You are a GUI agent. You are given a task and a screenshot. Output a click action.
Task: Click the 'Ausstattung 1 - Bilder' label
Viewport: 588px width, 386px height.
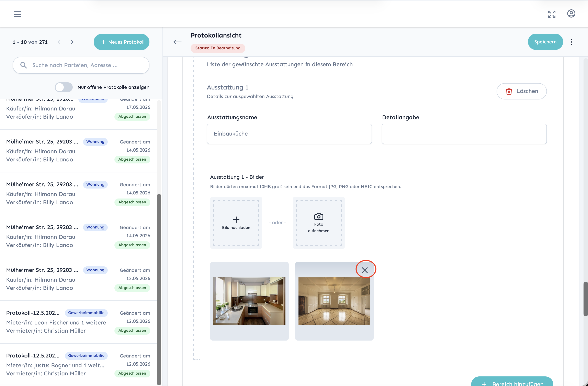[237, 177]
